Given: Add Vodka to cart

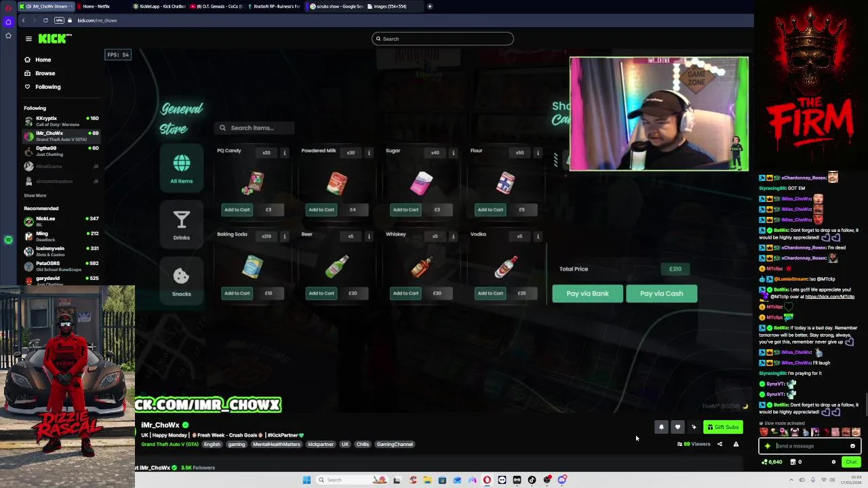Looking at the screenshot, I should point(490,293).
